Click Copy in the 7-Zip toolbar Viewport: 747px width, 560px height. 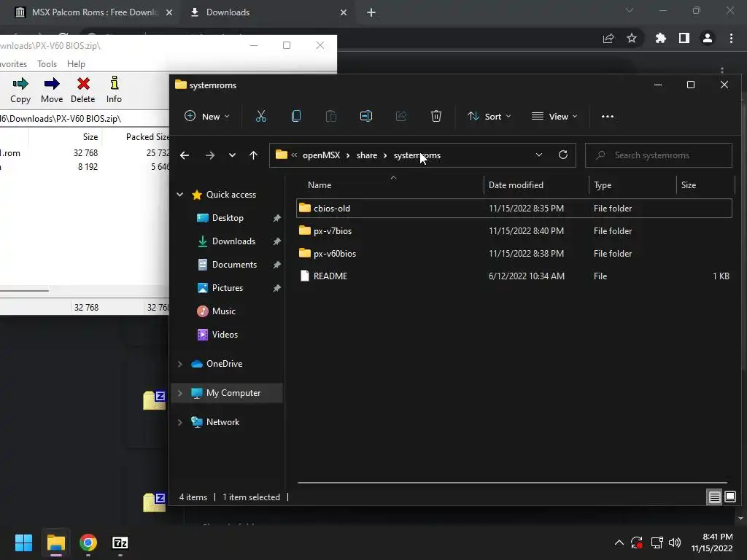(x=20, y=90)
